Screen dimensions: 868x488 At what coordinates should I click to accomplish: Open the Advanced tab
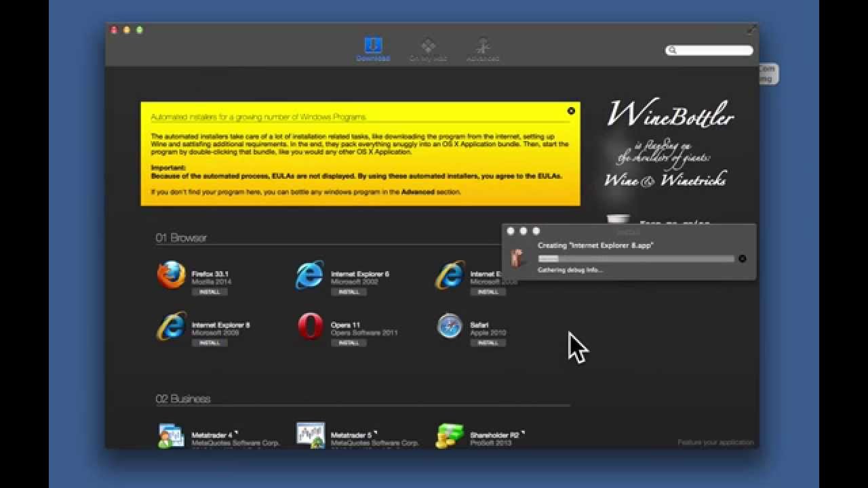tap(483, 49)
